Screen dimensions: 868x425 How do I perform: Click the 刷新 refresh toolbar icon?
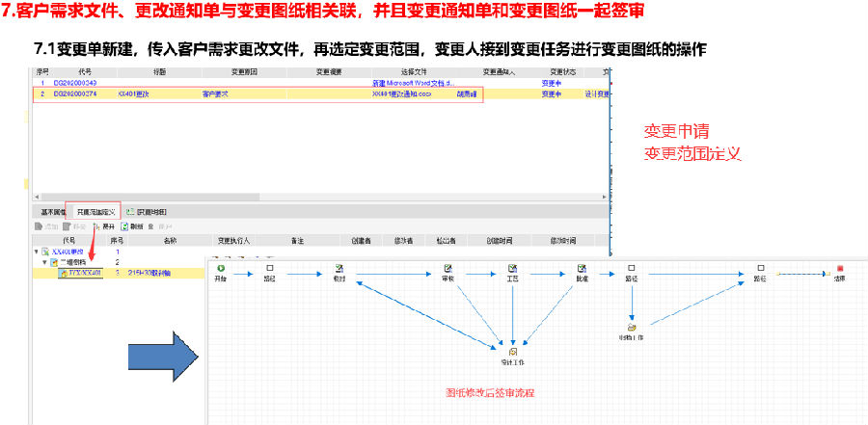(124, 226)
